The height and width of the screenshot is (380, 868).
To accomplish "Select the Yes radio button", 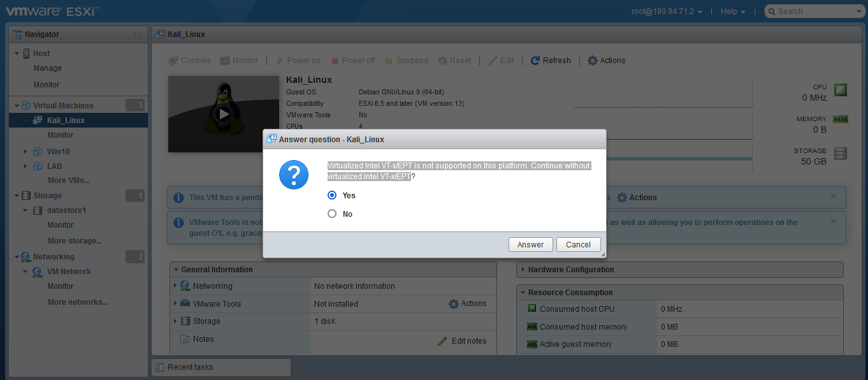I will [x=332, y=195].
